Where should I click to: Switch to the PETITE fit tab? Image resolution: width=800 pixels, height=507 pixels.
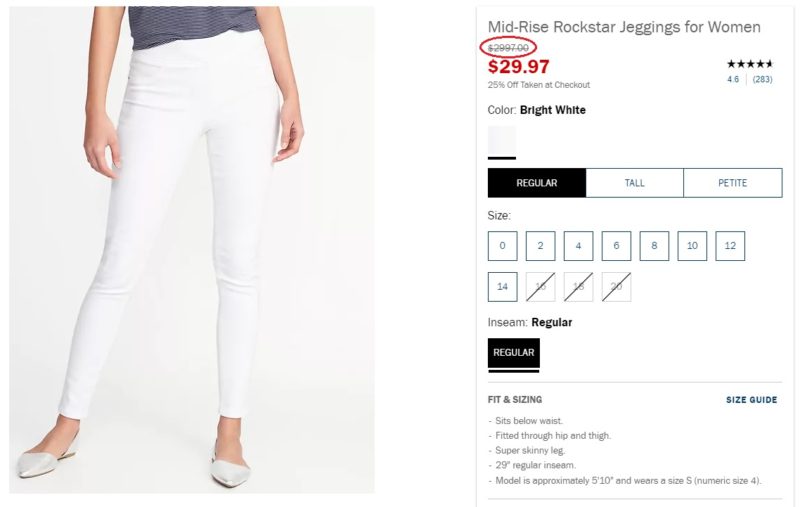[x=733, y=183]
